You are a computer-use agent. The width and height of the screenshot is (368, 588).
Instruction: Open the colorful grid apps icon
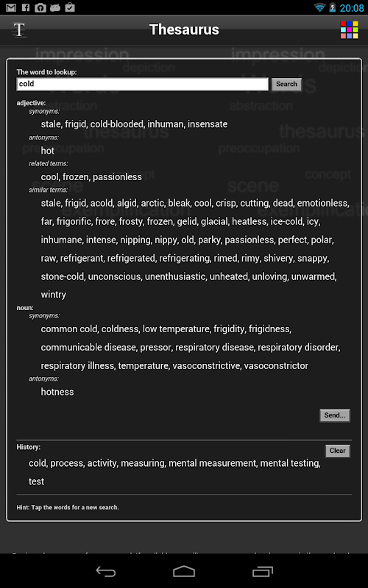click(349, 30)
